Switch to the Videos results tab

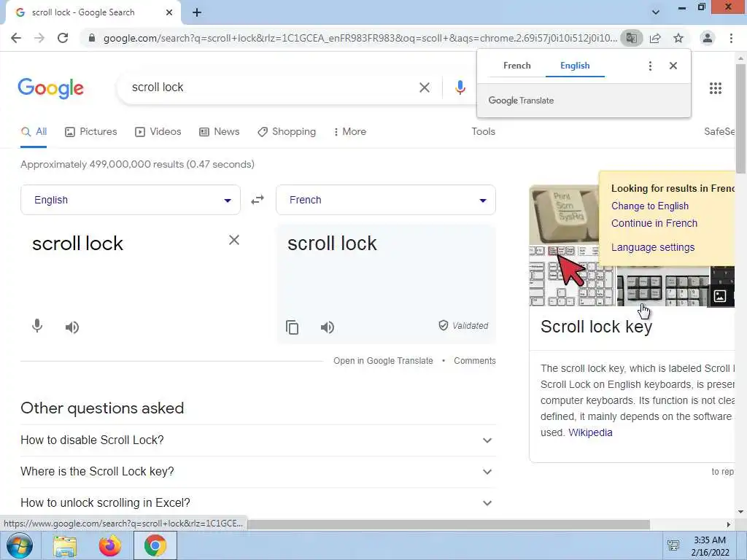coord(158,131)
